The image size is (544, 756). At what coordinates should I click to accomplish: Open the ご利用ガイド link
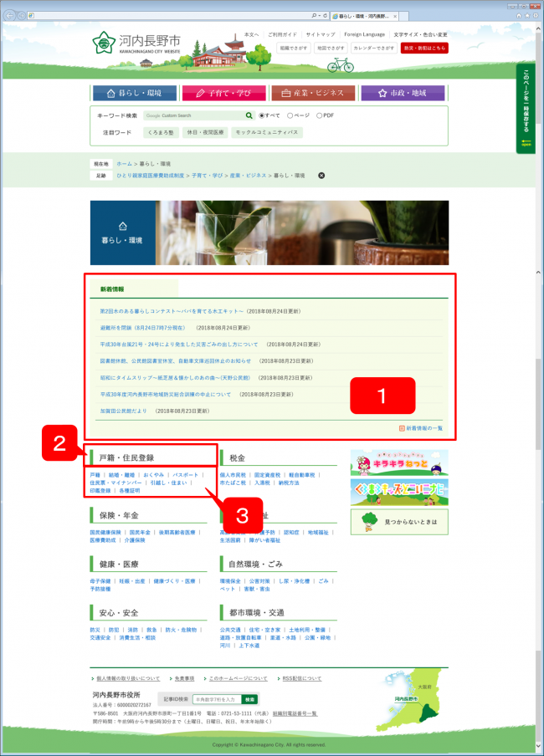pyautogui.click(x=282, y=35)
